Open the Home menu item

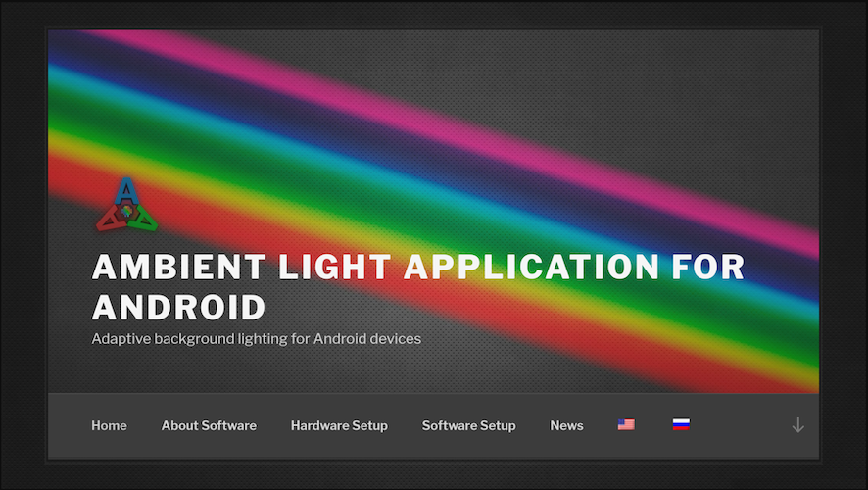(109, 425)
